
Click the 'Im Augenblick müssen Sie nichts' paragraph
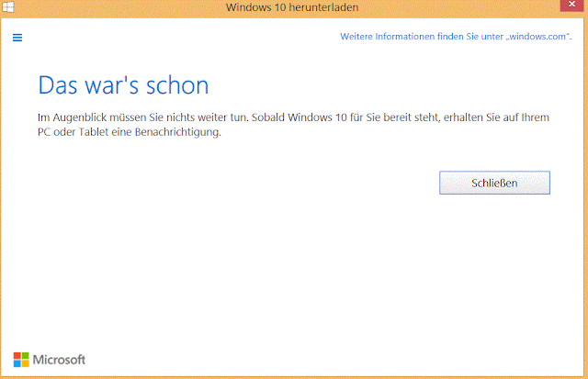[293, 124]
